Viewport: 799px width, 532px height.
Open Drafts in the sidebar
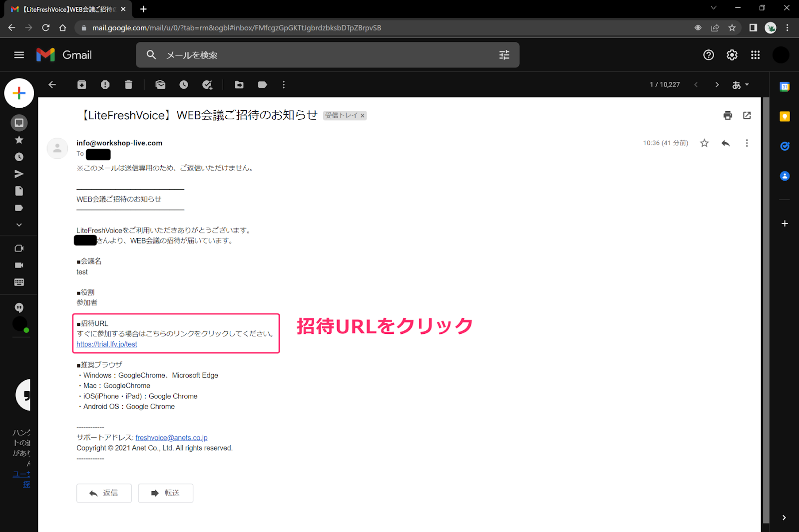tap(19, 191)
